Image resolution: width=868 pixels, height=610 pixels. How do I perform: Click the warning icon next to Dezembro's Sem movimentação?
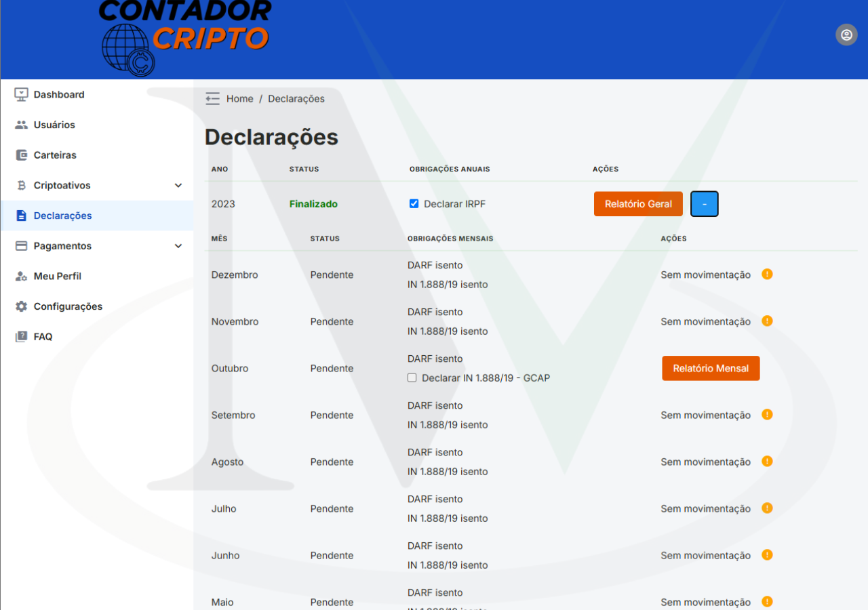pos(767,274)
